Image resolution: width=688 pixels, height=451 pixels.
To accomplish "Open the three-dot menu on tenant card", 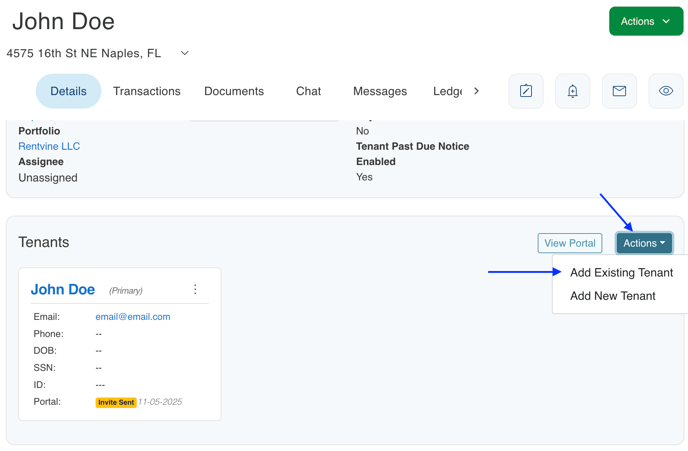I will (x=195, y=290).
